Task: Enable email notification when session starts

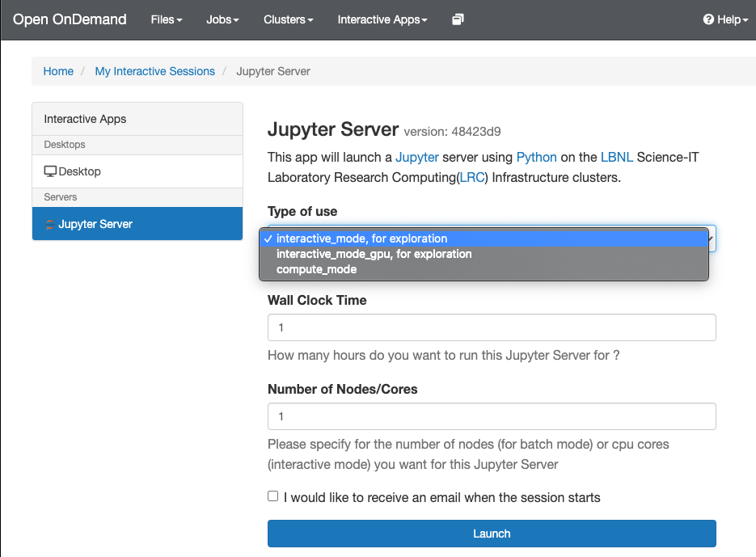Action: (x=273, y=496)
